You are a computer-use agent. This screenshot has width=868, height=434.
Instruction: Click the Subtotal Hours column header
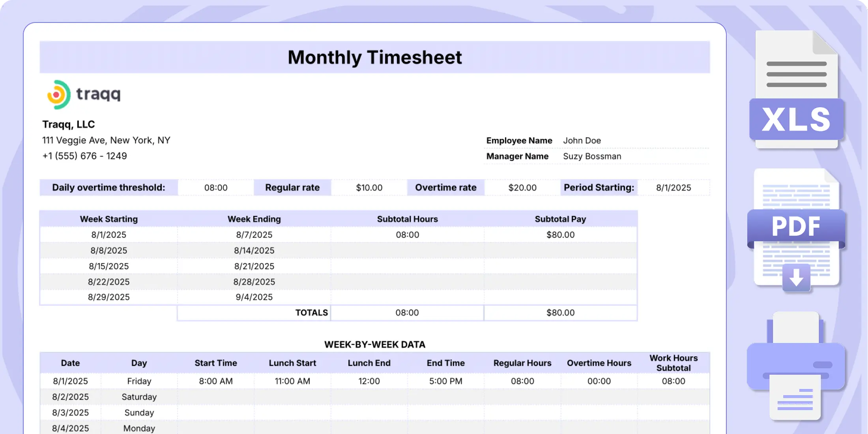[408, 219]
